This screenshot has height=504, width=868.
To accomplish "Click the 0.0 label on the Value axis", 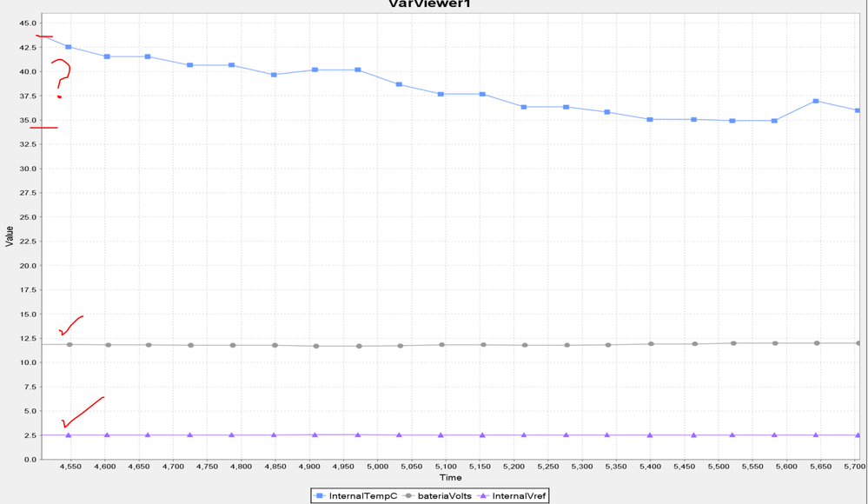I will coord(30,460).
